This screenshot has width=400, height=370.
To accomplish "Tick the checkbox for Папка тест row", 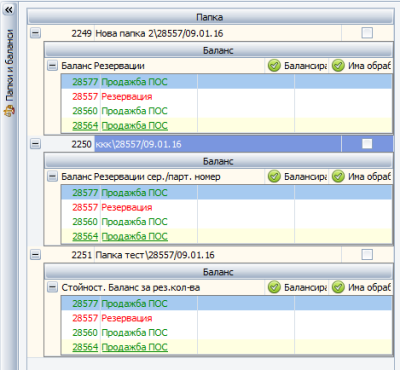I will tap(367, 255).
